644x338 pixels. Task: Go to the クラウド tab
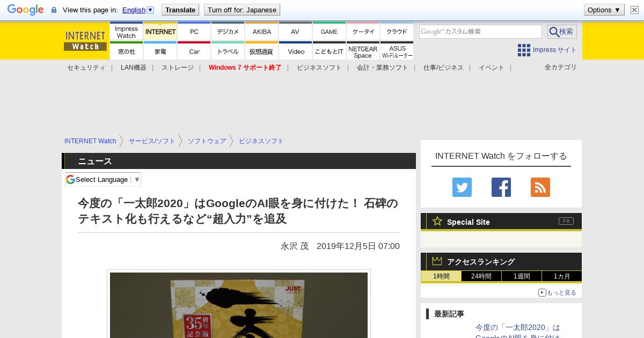click(397, 31)
